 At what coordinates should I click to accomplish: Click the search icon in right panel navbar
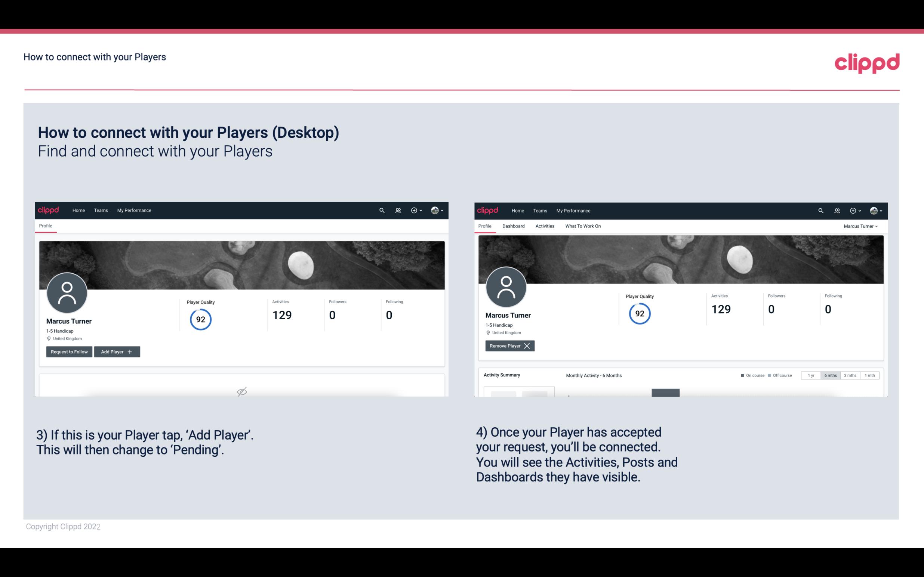pos(820,210)
